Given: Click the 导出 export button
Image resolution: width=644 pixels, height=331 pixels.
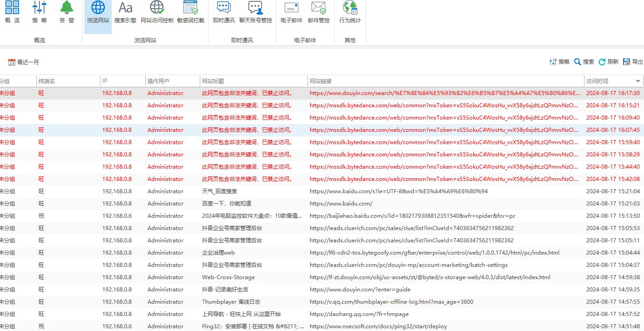Looking at the screenshot, I should tap(633, 62).
